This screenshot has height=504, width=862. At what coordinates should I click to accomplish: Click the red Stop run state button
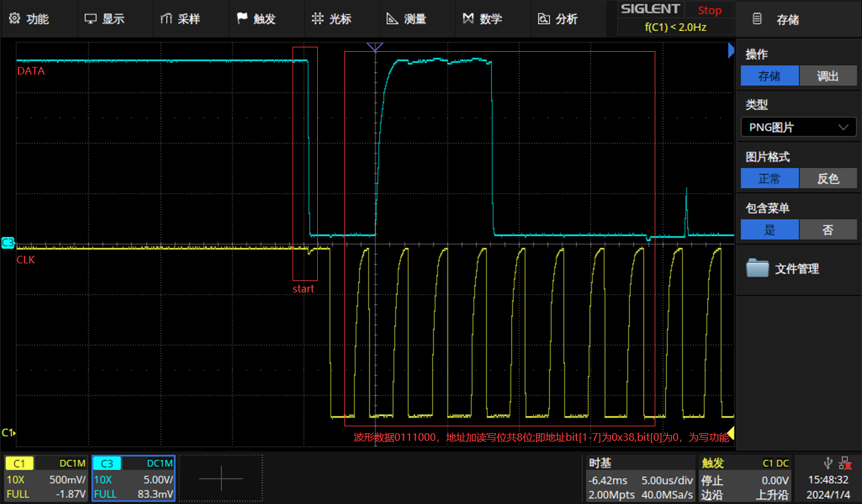click(x=710, y=10)
